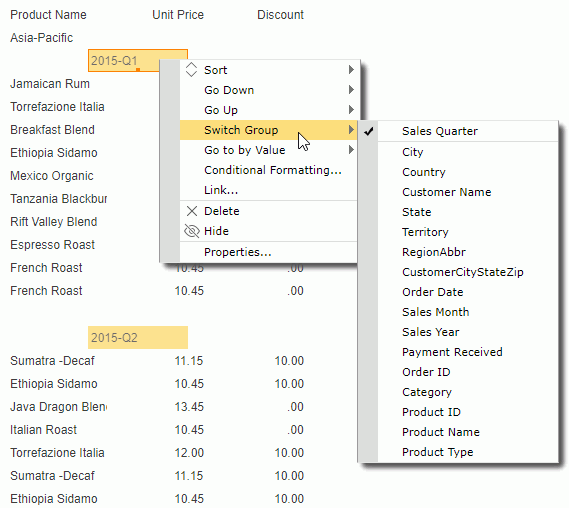Click the Unit Price column header
Screen dimensions: 569x508
pyautogui.click(x=178, y=15)
